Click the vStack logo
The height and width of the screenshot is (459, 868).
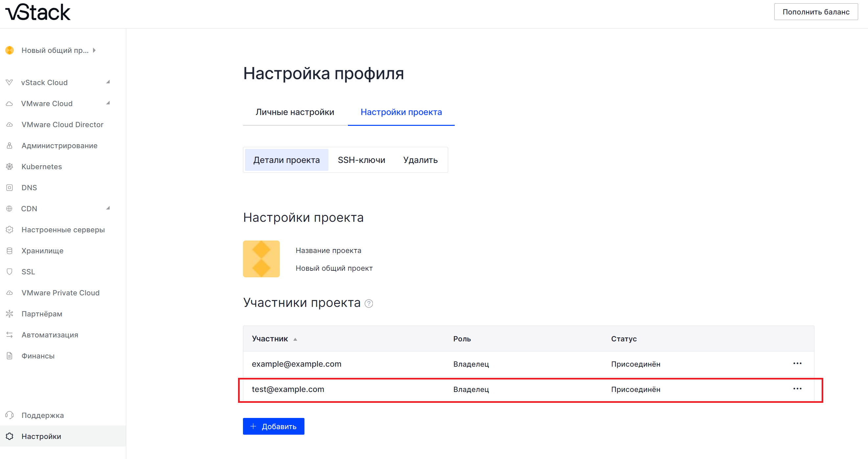[x=38, y=12]
